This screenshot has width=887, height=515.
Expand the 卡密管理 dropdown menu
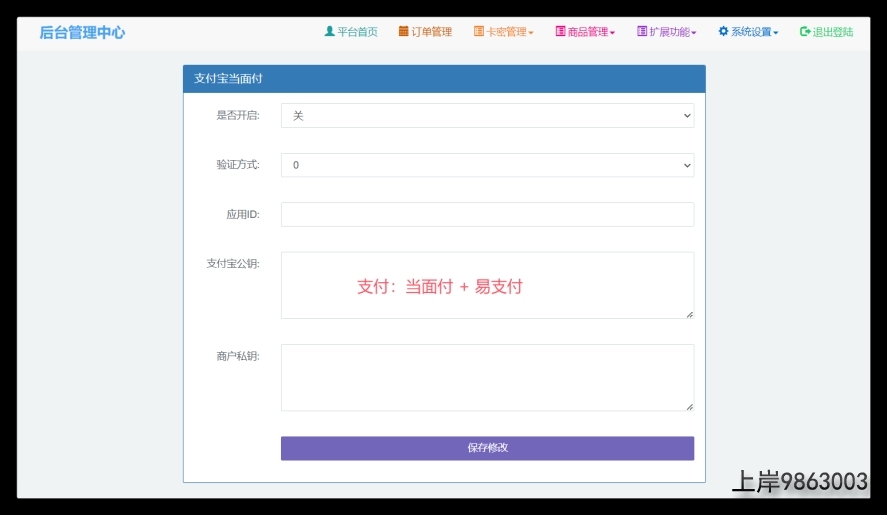[503, 32]
